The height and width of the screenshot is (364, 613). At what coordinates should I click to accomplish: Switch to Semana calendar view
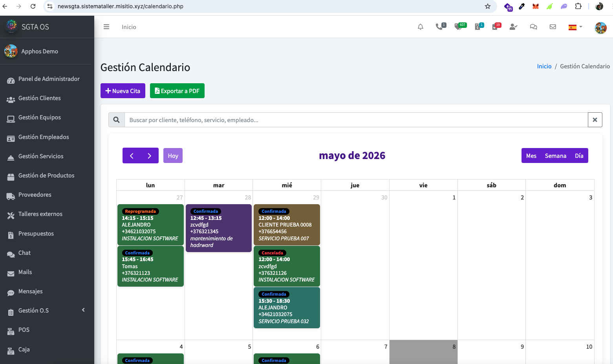tap(556, 155)
